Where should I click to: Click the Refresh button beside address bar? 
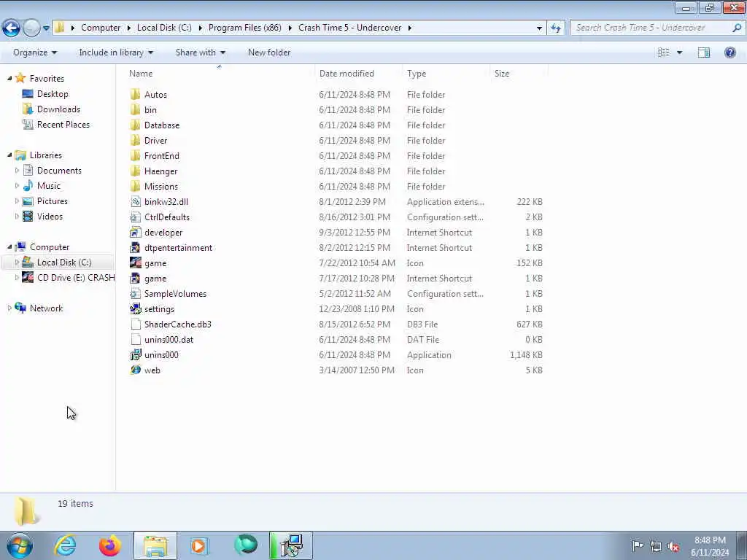coord(556,28)
